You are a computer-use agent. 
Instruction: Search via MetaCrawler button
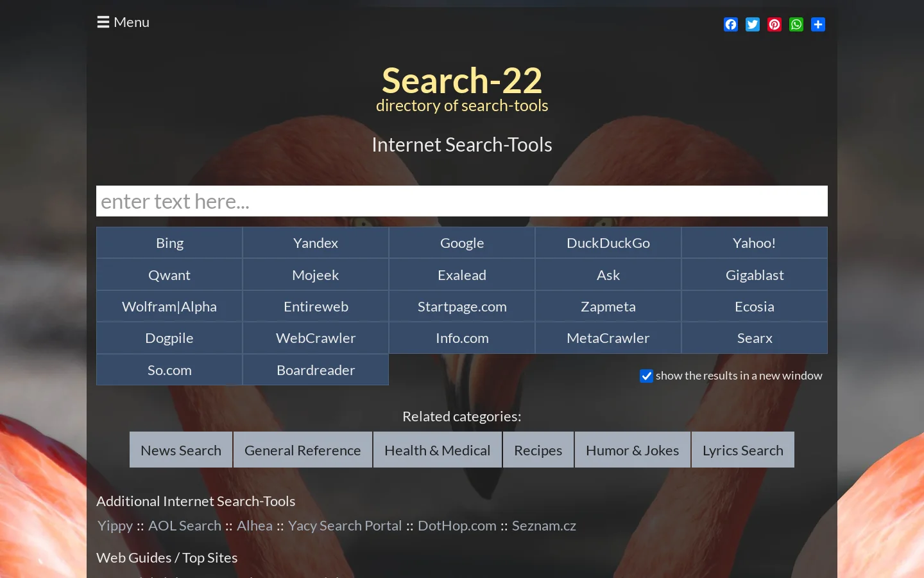click(x=608, y=338)
